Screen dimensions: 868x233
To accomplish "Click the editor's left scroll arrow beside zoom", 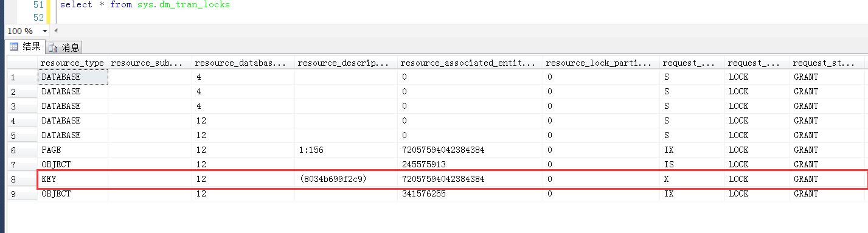I will click(55, 30).
